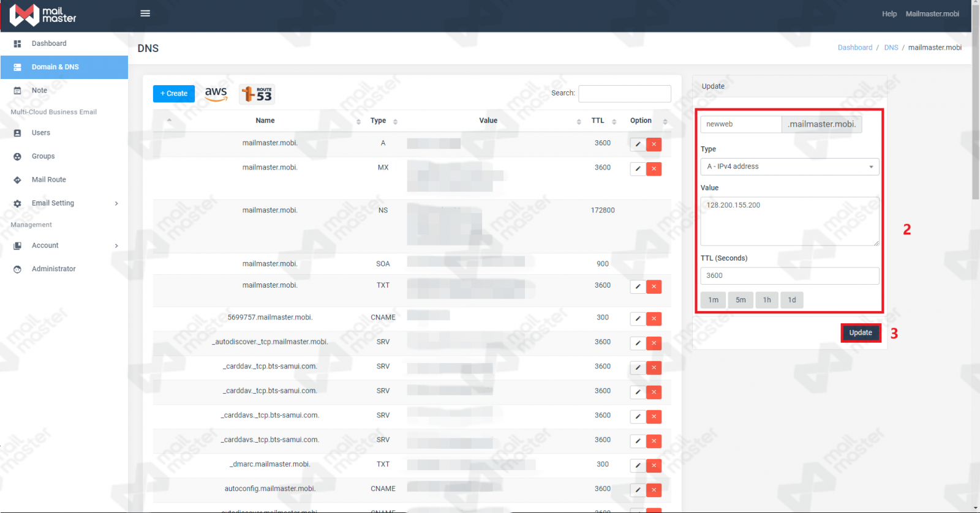Screen dimensions: 980x513
Task: Select the SOA record type cell
Action: pos(383,264)
